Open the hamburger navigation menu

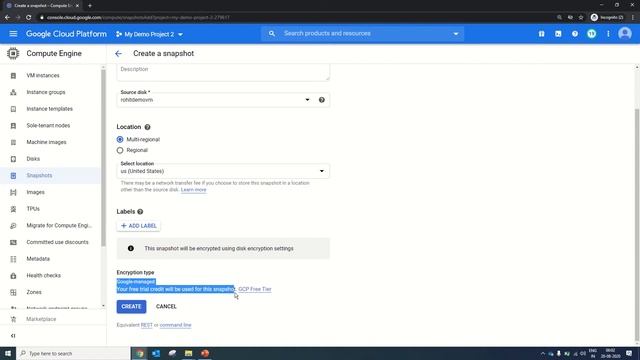pos(13,34)
